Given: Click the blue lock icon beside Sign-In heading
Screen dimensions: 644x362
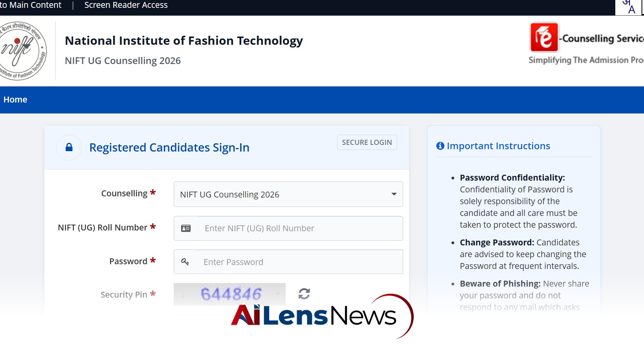Looking at the screenshot, I should point(69,147).
